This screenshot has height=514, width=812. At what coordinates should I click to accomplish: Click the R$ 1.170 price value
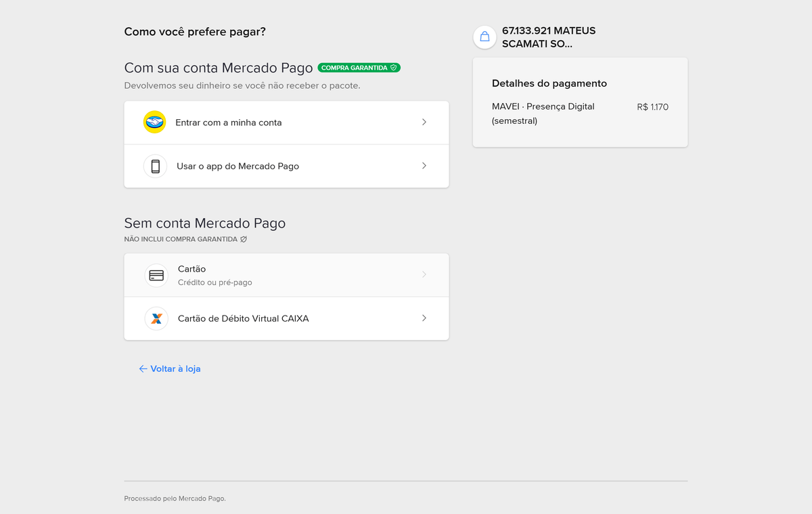(652, 107)
